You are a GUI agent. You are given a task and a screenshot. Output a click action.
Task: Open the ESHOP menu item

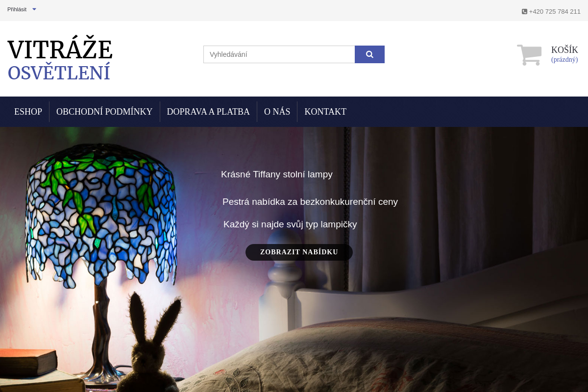pyautogui.click(x=28, y=112)
